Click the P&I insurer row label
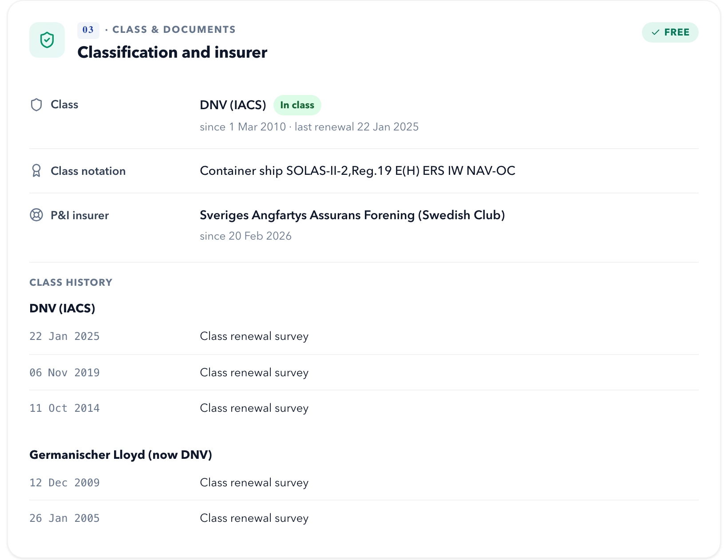Screen dimensions: 728x560 pyautogui.click(x=80, y=216)
